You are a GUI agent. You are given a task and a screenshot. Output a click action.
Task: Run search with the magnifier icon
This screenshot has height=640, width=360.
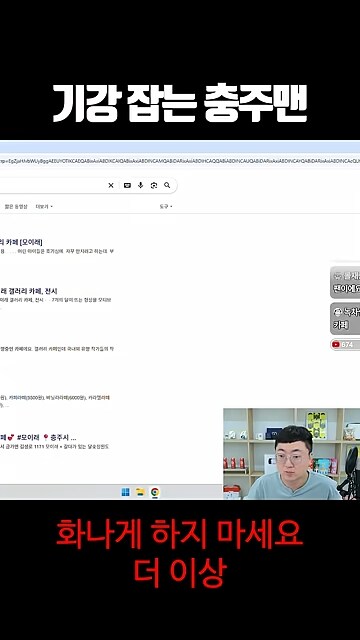[x=167, y=185]
